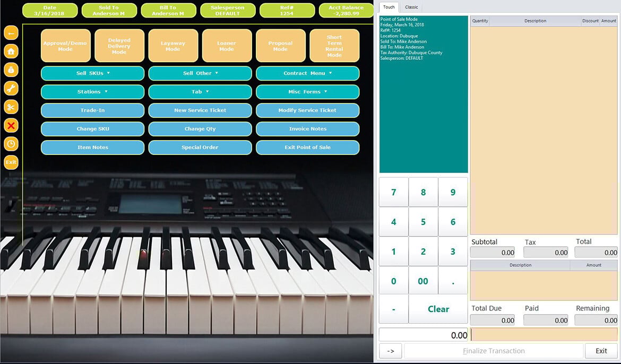
Task: Enable Layaway Mode
Action: point(173,45)
